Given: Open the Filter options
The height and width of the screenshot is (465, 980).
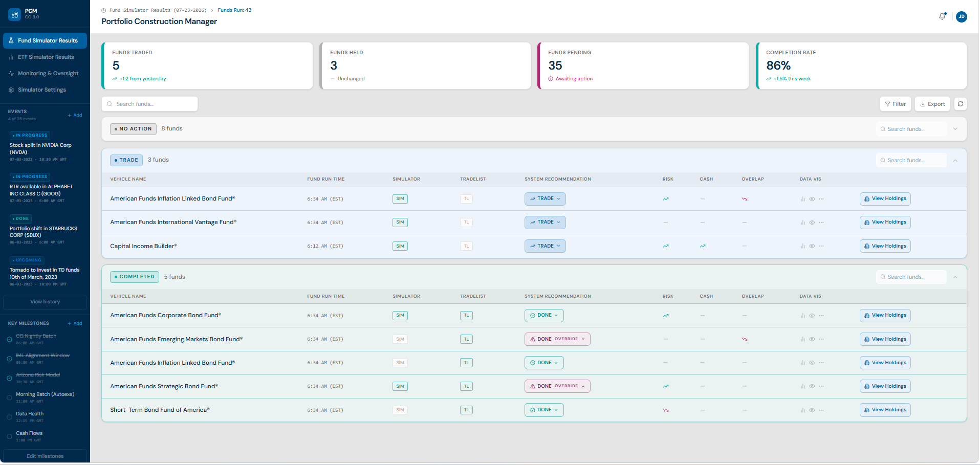Looking at the screenshot, I should [896, 104].
